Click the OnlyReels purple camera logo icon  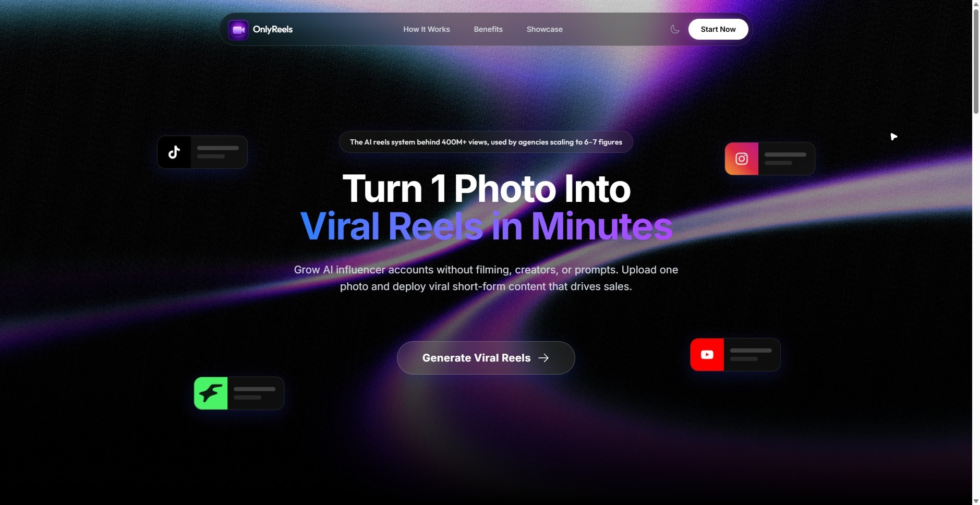[238, 30]
